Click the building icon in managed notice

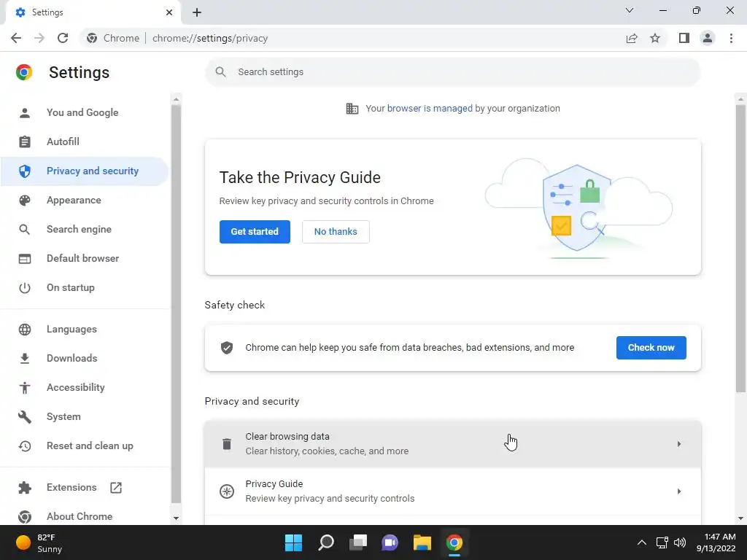pos(352,109)
